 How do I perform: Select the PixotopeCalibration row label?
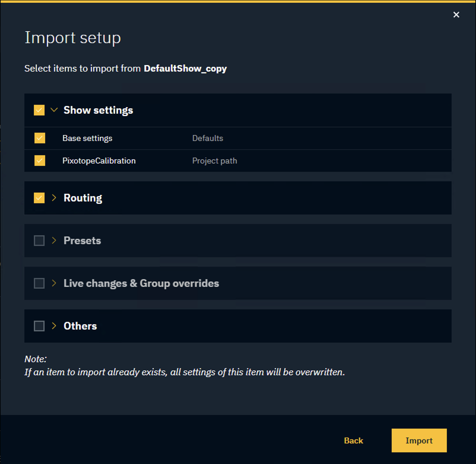pos(99,161)
